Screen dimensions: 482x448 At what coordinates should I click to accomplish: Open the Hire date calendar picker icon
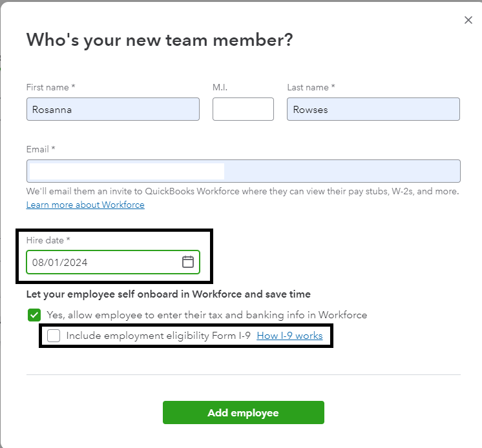tap(188, 262)
